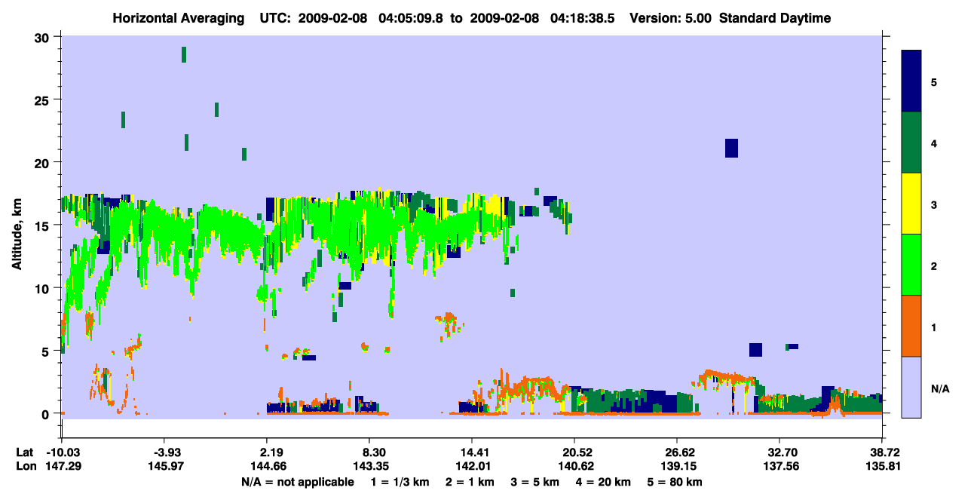The width and height of the screenshot is (980, 503).
Task: Click latitude value 20.52
Action: point(574,452)
